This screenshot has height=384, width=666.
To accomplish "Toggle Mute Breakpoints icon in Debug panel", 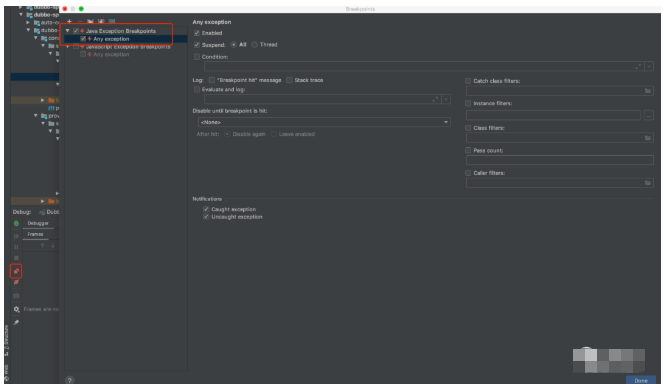I will pos(16,282).
